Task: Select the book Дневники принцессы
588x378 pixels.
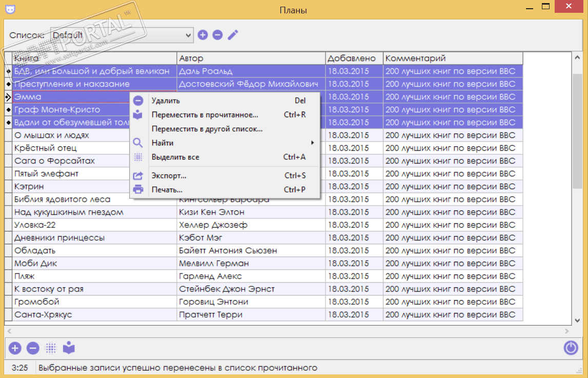Action: 94,238
